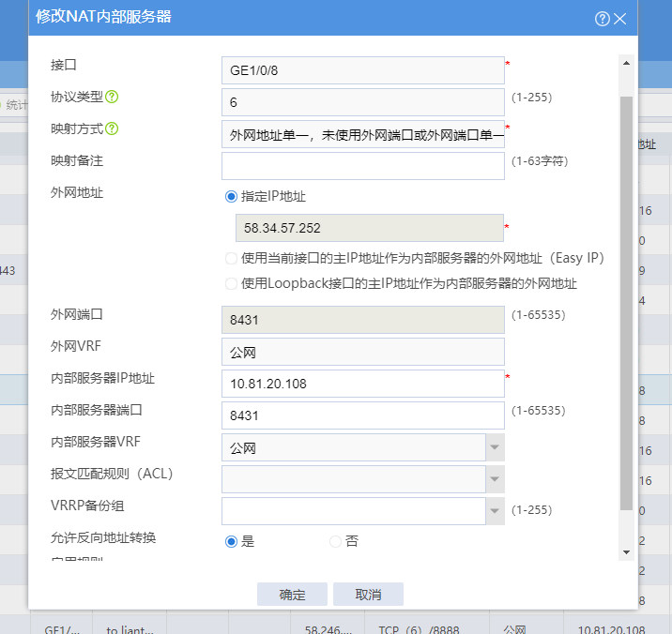Expand the 报文匹配规则 ACL dropdown
The height and width of the screenshot is (634, 672).
[495, 479]
